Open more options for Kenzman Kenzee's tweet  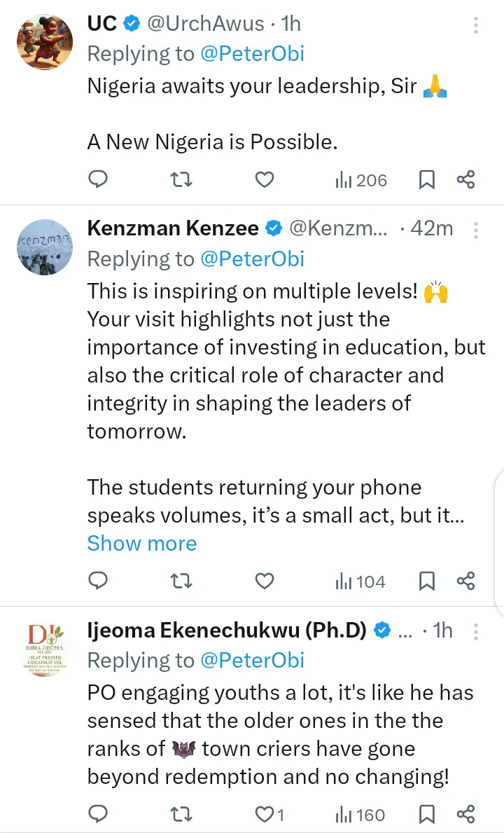click(476, 230)
